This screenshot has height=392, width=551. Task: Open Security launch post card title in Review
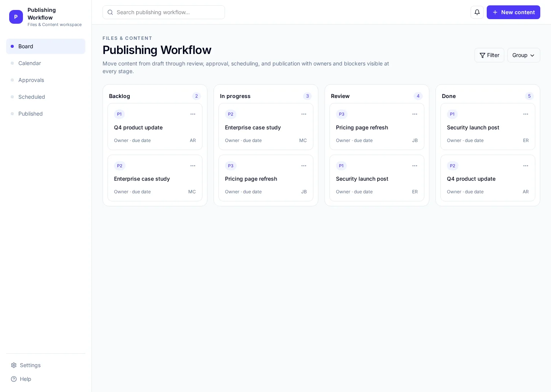[x=362, y=179]
